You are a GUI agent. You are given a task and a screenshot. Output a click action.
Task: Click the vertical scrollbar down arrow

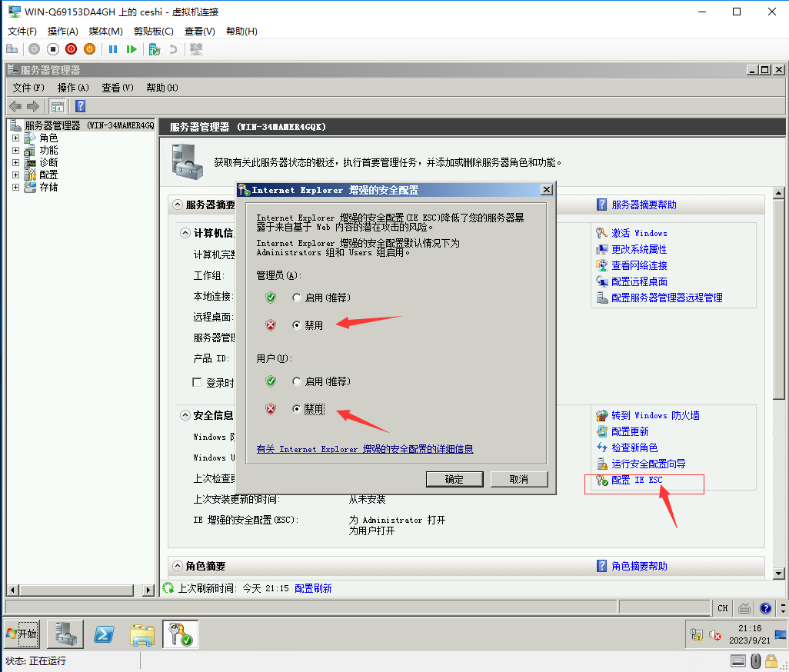point(777,574)
